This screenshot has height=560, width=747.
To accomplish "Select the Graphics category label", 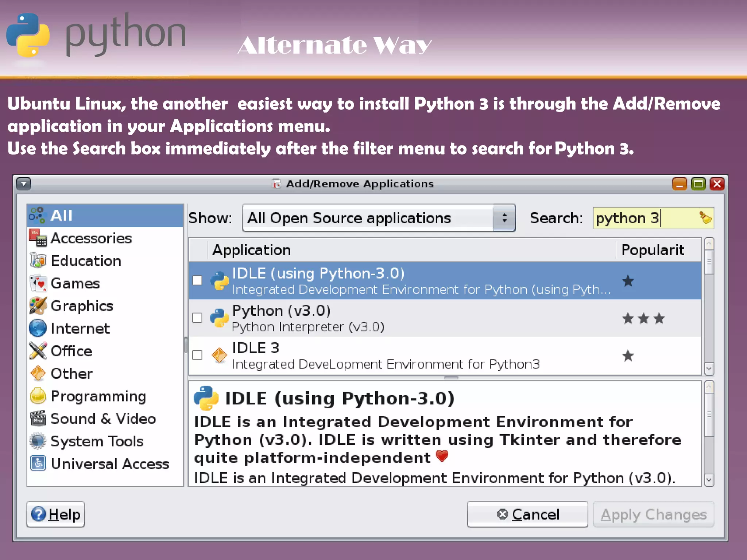I will click(x=82, y=306).
